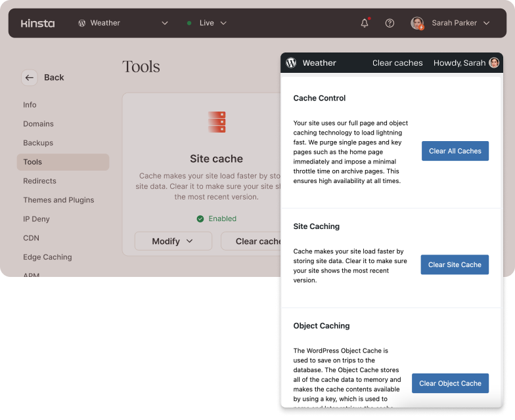Click the Clear Site Cache button
The height and width of the screenshot is (420, 515).
tap(455, 264)
